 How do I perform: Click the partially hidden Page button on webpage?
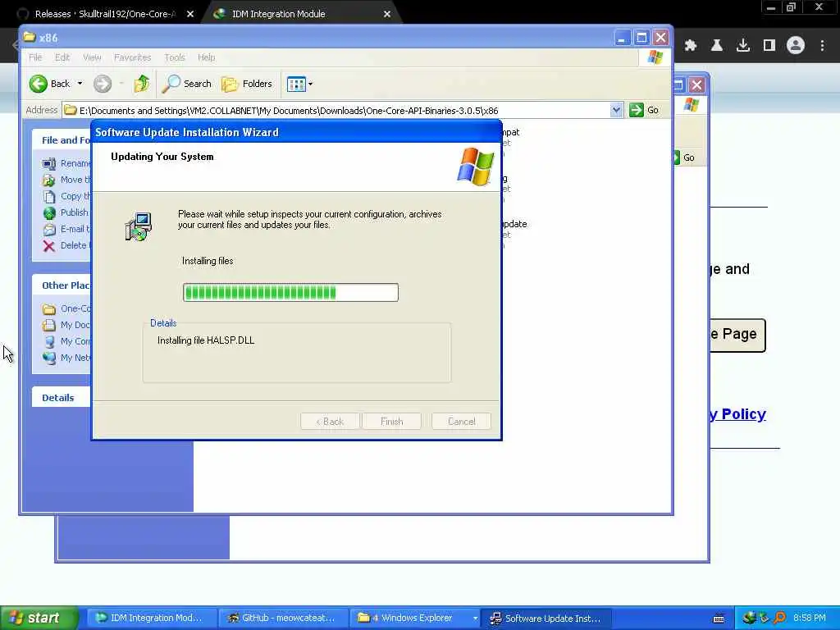tap(737, 335)
